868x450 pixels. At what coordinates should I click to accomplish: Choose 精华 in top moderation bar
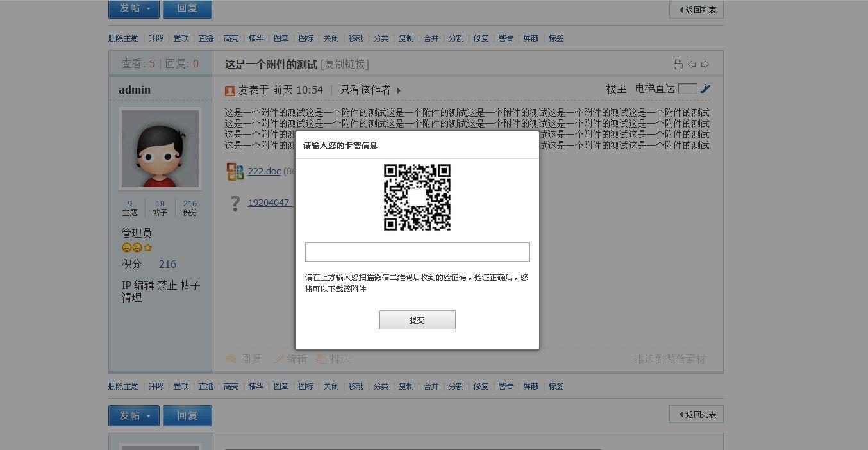(x=256, y=38)
